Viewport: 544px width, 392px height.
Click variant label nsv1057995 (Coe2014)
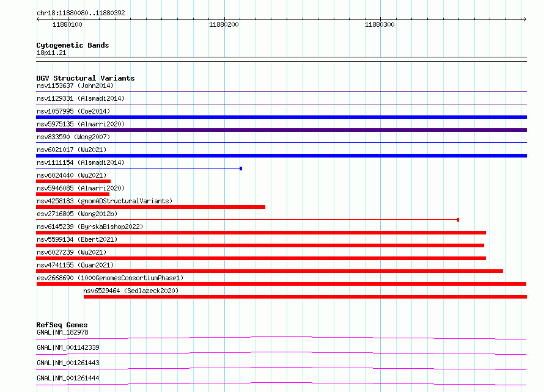tap(73, 111)
